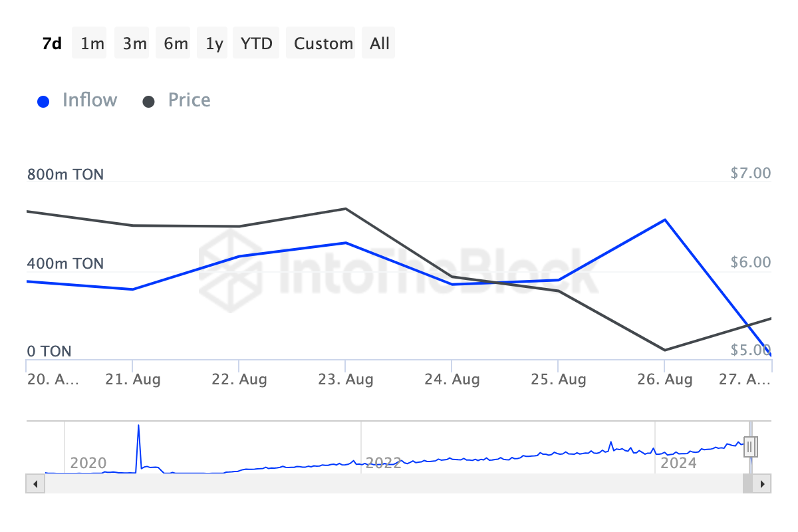This screenshot has width=798, height=532.
Task: Click the Price point at 23. Aug
Action: click(x=345, y=209)
